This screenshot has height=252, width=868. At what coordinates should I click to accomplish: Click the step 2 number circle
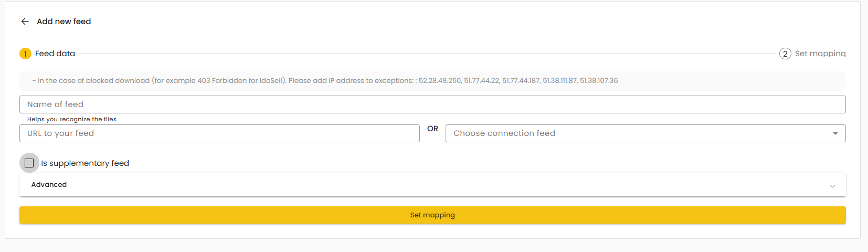tap(785, 54)
